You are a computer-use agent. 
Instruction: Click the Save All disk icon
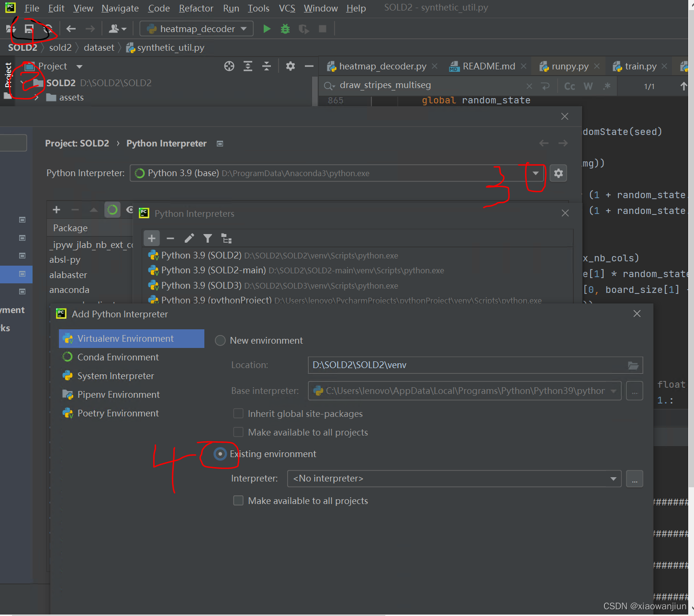tap(29, 29)
